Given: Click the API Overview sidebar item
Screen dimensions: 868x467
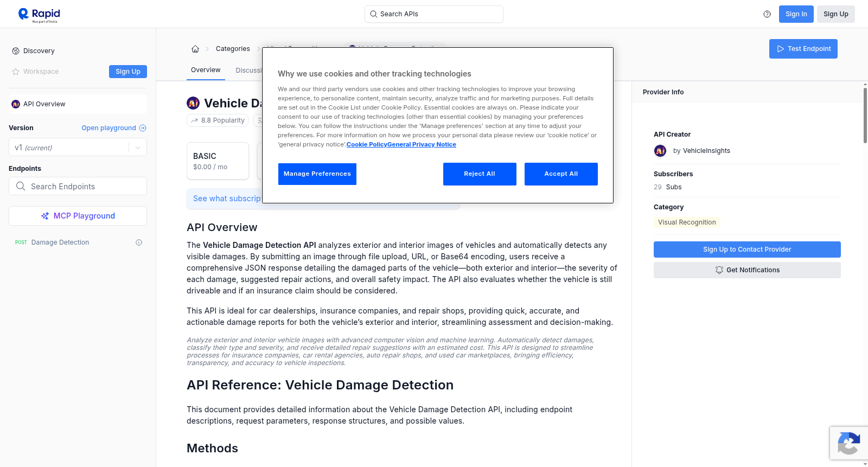Looking at the screenshot, I should point(78,104).
